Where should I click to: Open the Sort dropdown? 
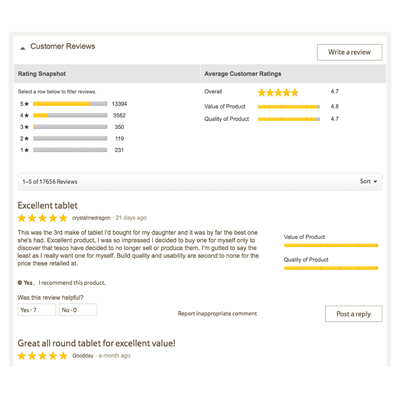coord(368,181)
